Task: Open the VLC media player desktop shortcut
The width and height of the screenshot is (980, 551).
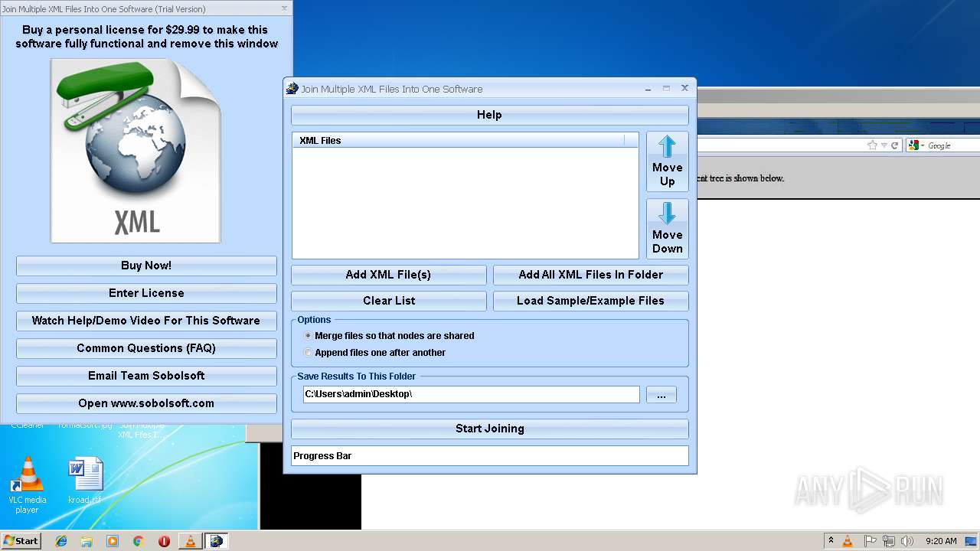Action: [27, 484]
